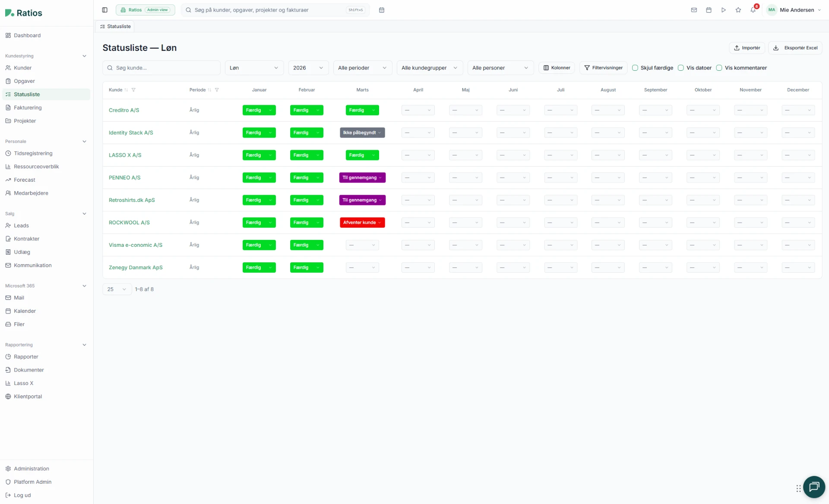Focus the global search bar
829x504 pixels.
click(275, 10)
